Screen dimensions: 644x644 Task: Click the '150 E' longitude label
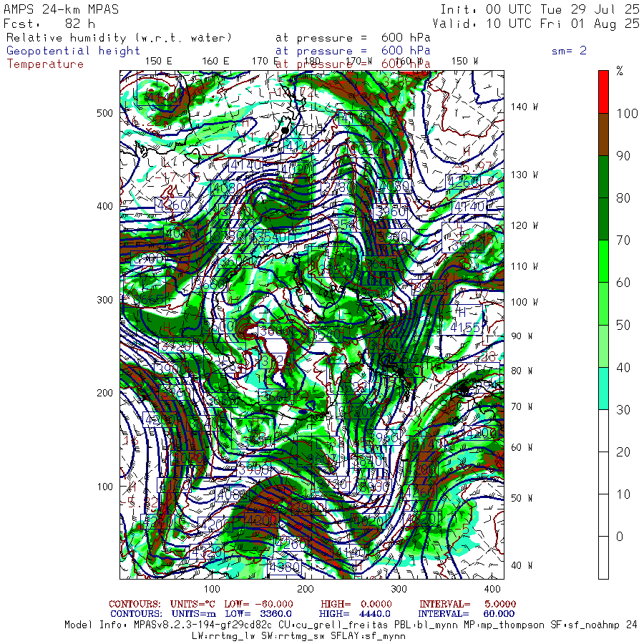pyautogui.click(x=159, y=62)
